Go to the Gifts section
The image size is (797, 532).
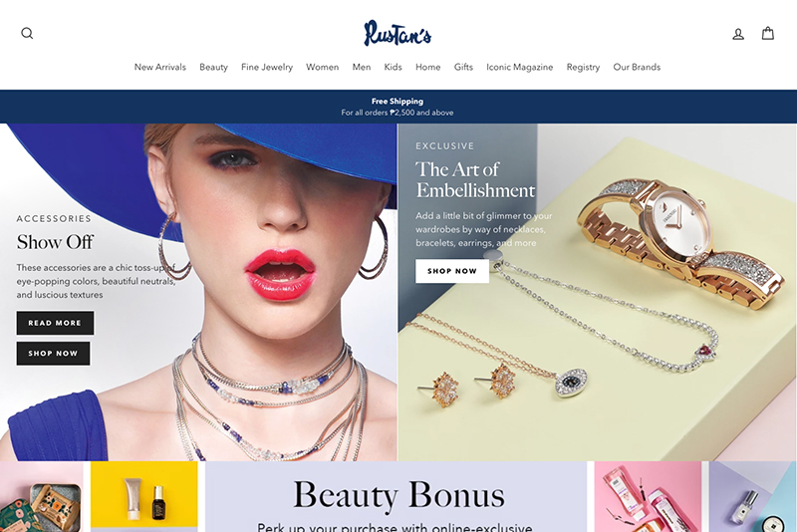(x=463, y=67)
